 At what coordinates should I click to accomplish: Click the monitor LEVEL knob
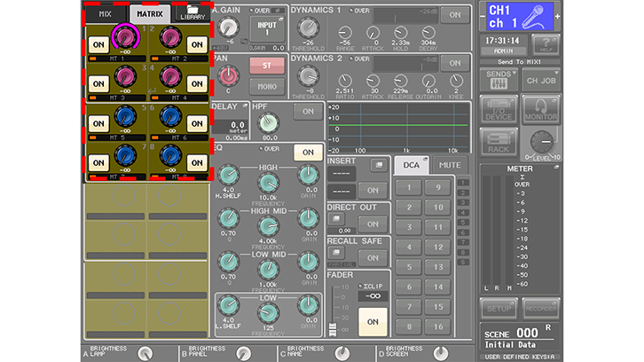click(542, 142)
